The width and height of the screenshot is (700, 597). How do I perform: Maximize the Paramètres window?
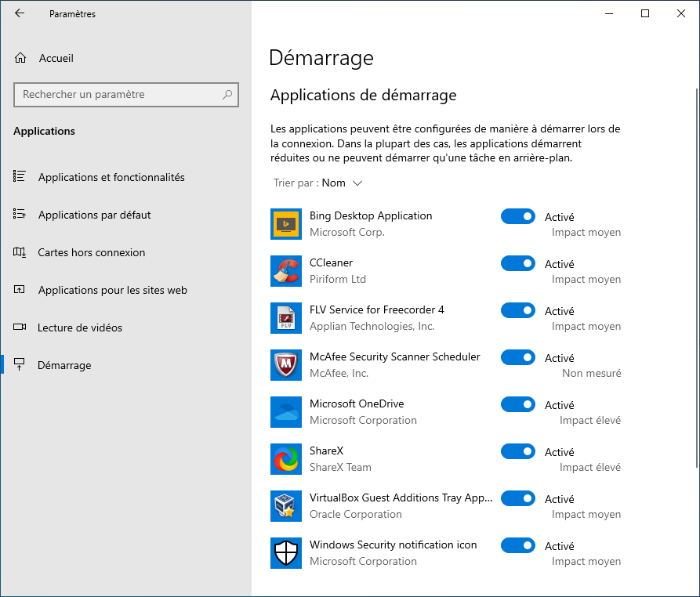point(644,13)
